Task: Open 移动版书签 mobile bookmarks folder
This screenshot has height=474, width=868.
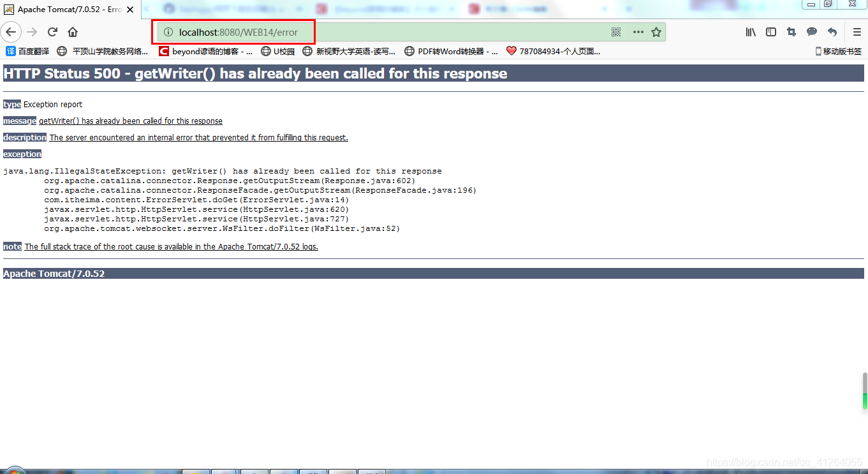Action: tap(838, 51)
